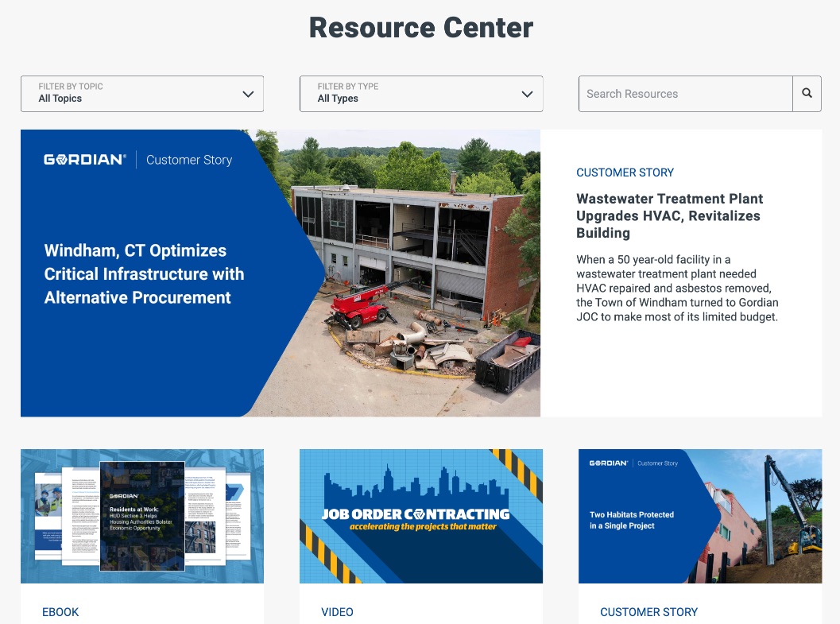The image size is (840, 624).
Task: Focus the Search Resources input field
Action: click(x=685, y=94)
